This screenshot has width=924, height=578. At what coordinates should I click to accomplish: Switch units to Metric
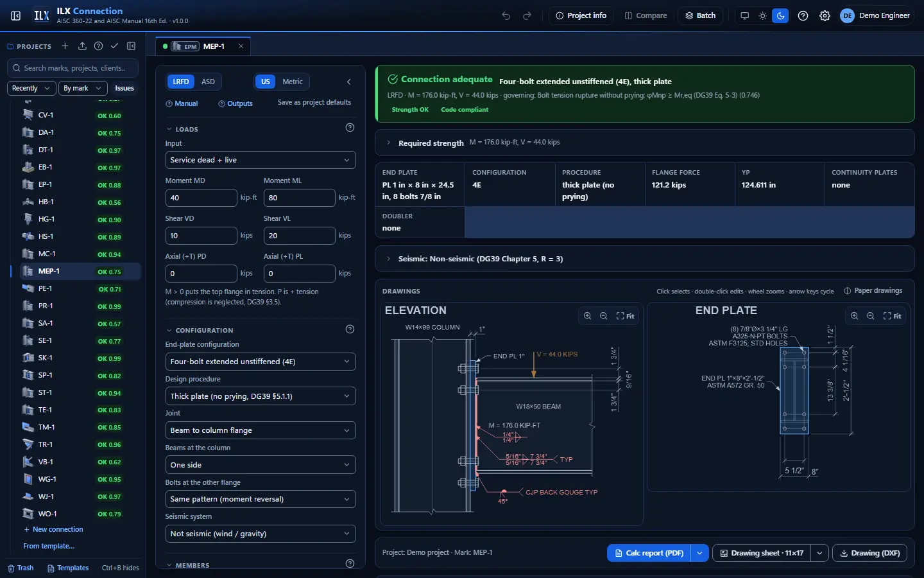click(293, 82)
